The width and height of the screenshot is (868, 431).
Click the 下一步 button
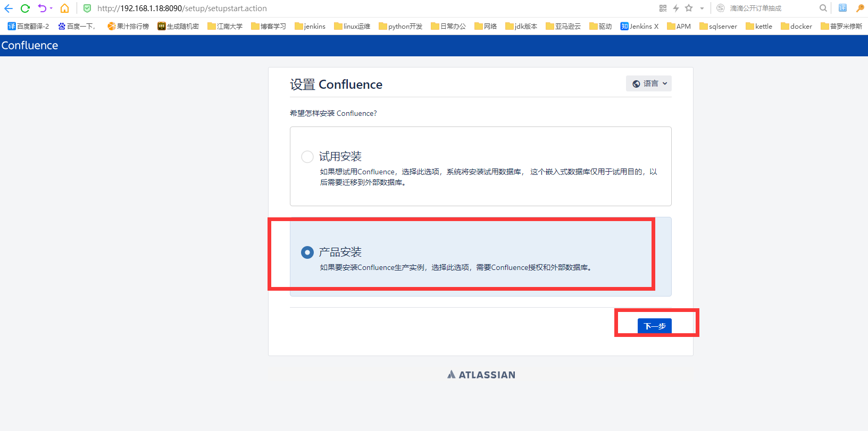click(x=654, y=326)
